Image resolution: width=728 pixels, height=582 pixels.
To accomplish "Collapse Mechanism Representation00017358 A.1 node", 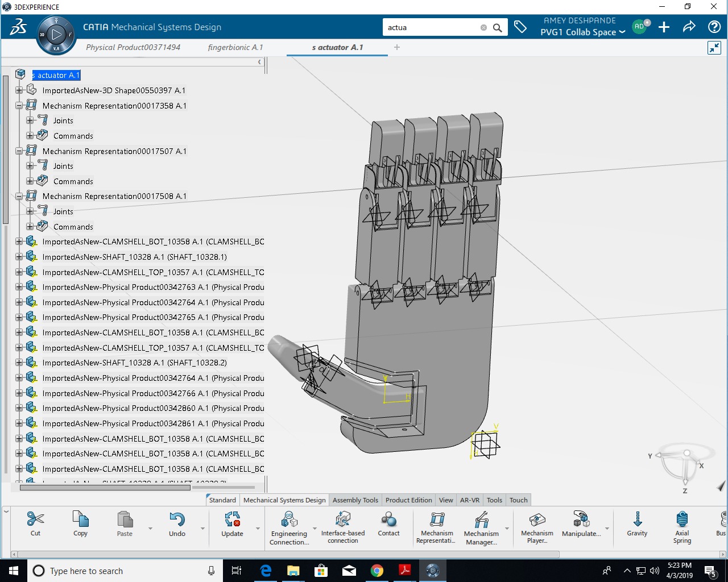I will [x=19, y=106].
